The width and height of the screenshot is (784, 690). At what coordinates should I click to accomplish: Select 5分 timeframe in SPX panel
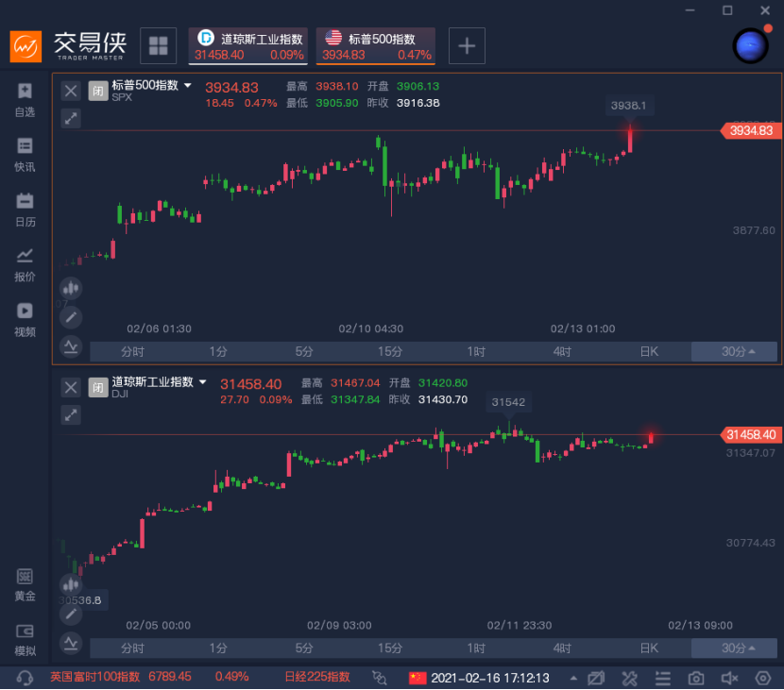click(304, 351)
